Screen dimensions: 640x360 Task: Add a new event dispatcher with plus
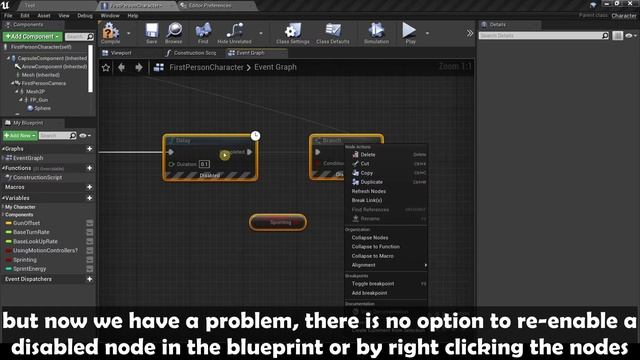point(89,279)
